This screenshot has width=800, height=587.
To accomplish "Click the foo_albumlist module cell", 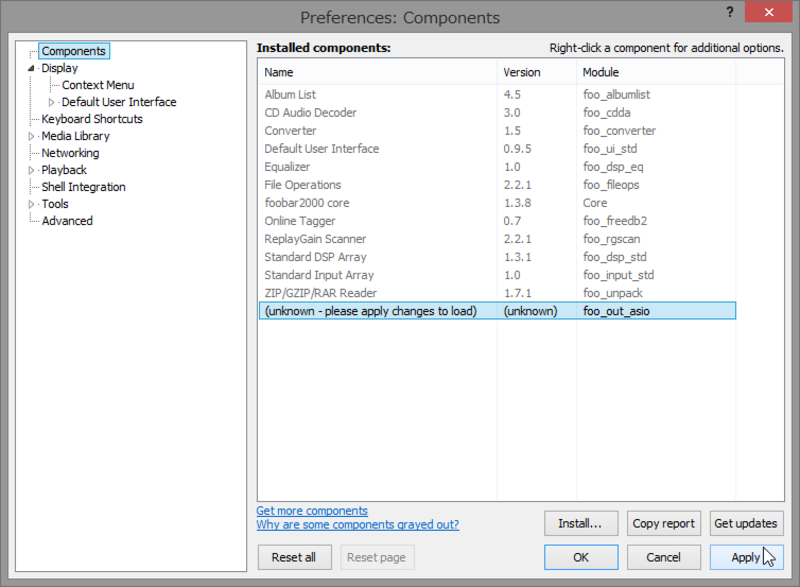I will [616, 95].
